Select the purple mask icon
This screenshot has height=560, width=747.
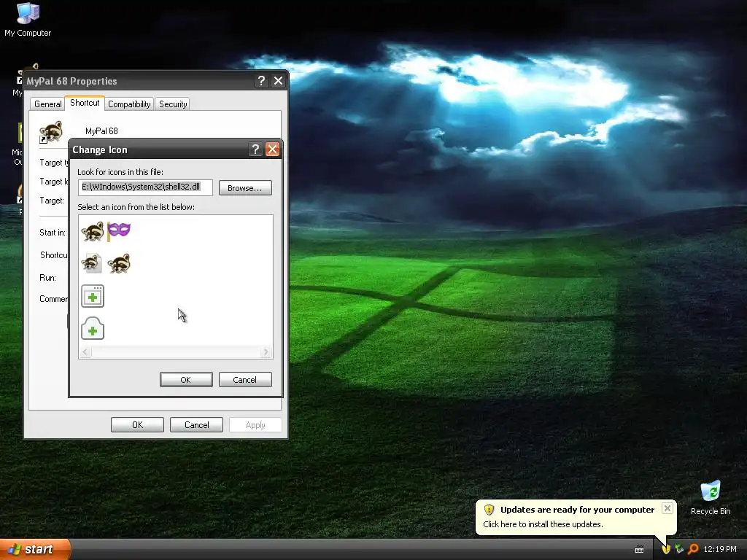point(119,231)
